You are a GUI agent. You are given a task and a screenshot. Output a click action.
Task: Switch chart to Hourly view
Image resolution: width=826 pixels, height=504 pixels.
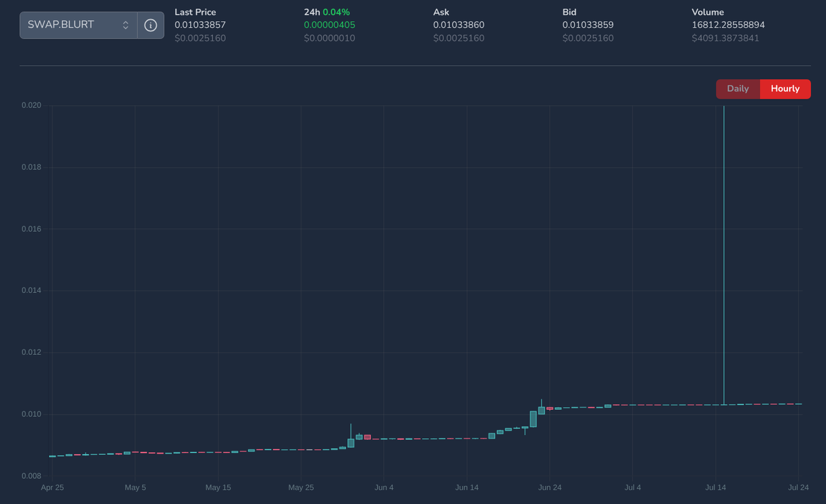pyautogui.click(x=785, y=89)
